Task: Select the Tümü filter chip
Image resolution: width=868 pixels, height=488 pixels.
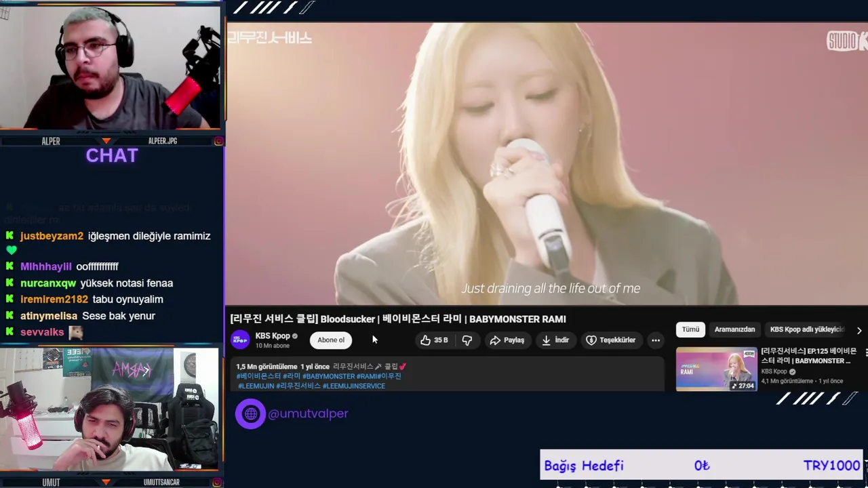Action: click(690, 329)
